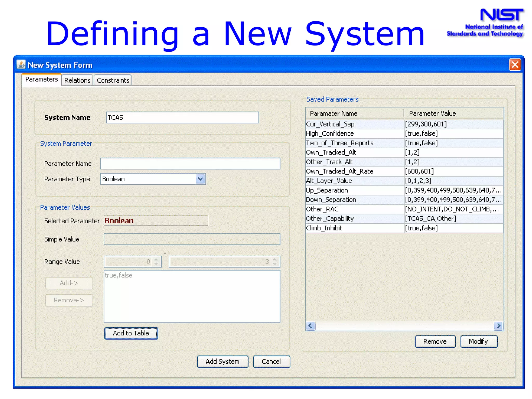Select the Other_Capability row
The image size is (532, 399).
(x=404, y=219)
